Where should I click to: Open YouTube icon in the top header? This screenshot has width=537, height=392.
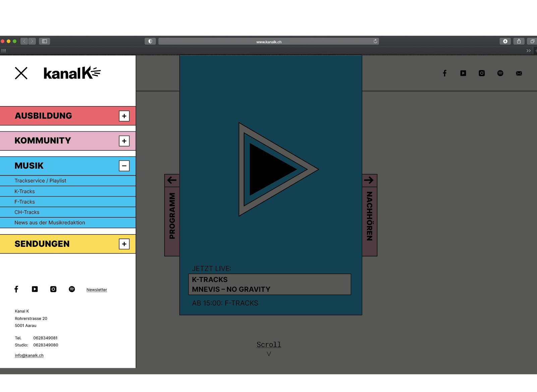463,73
